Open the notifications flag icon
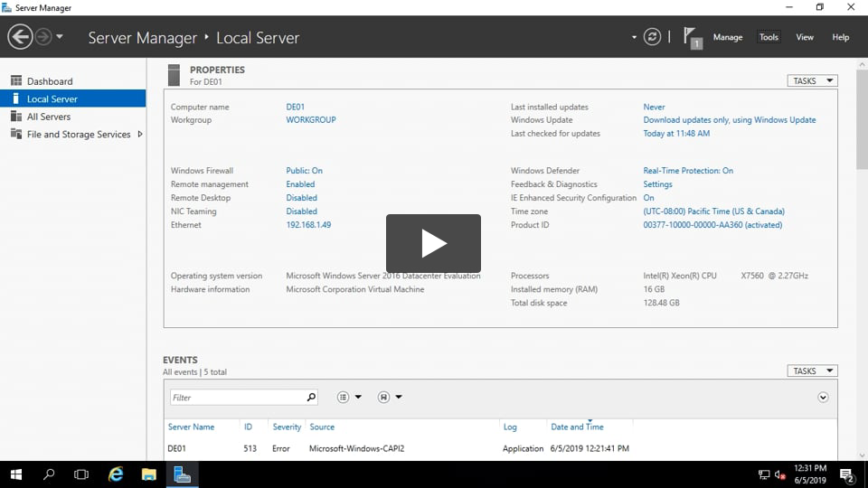 (x=692, y=37)
